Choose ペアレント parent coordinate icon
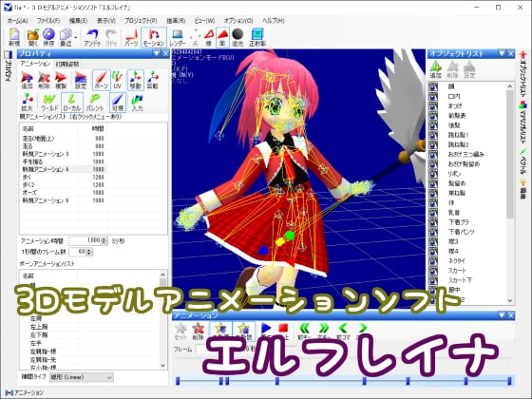532x399 pixels. (95, 103)
